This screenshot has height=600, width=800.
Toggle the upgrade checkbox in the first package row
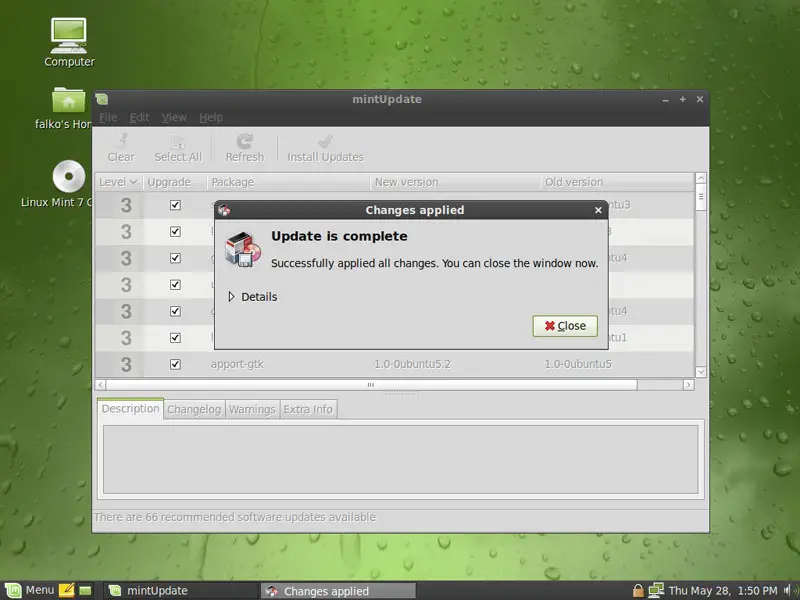(175, 205)
